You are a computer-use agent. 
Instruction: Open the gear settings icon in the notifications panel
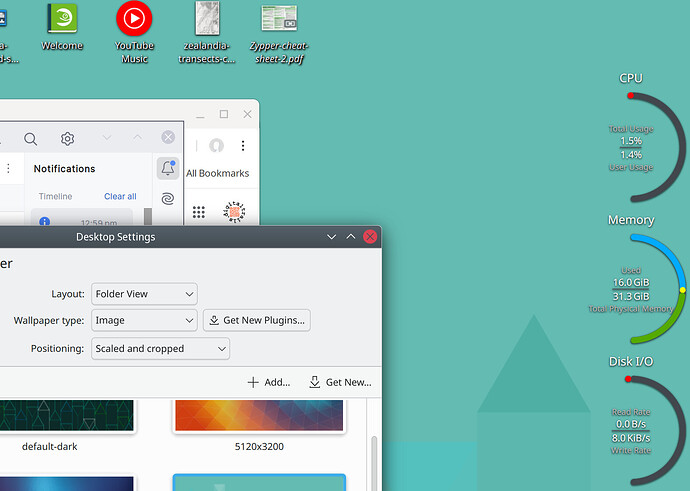67,139
